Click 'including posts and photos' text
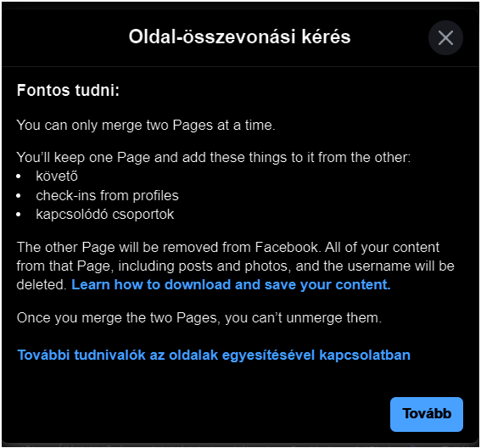 [x=204, y=266]
